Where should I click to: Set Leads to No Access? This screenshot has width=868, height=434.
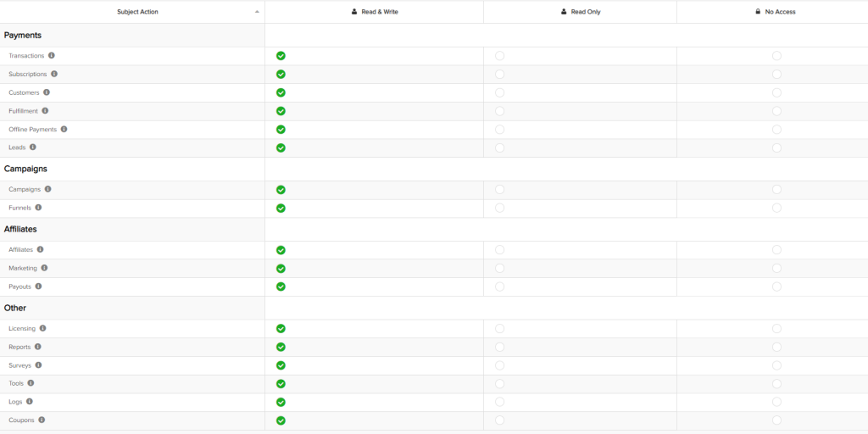pyautogui.click(x=776, y=147)
